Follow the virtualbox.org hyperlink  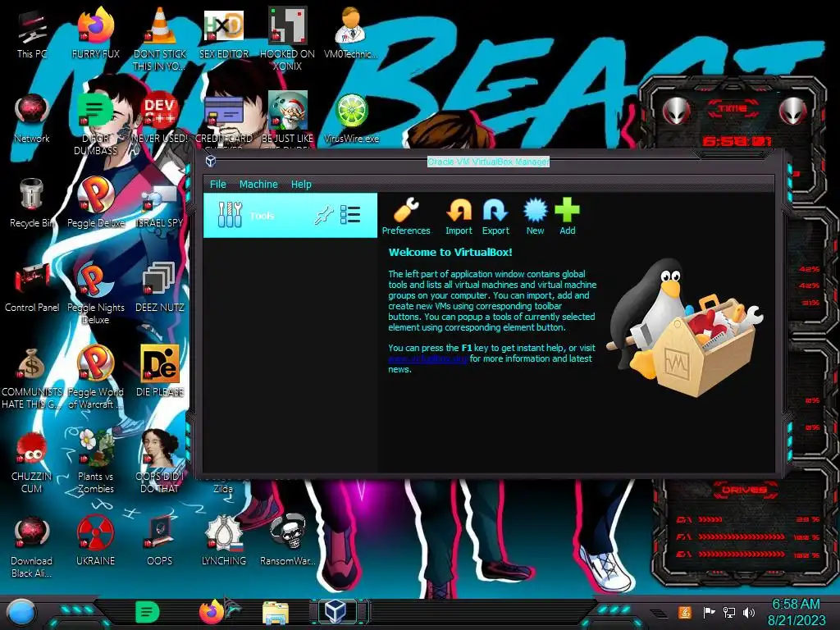click(427, 359)
